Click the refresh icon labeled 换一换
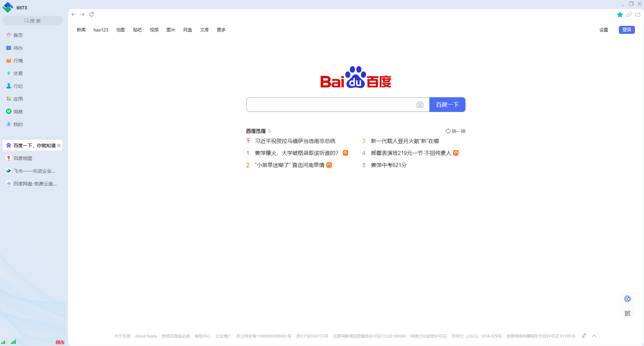Image resolution: width=644 pixels, height=346 pixels. pyautogui.click(x=455, y=131)
